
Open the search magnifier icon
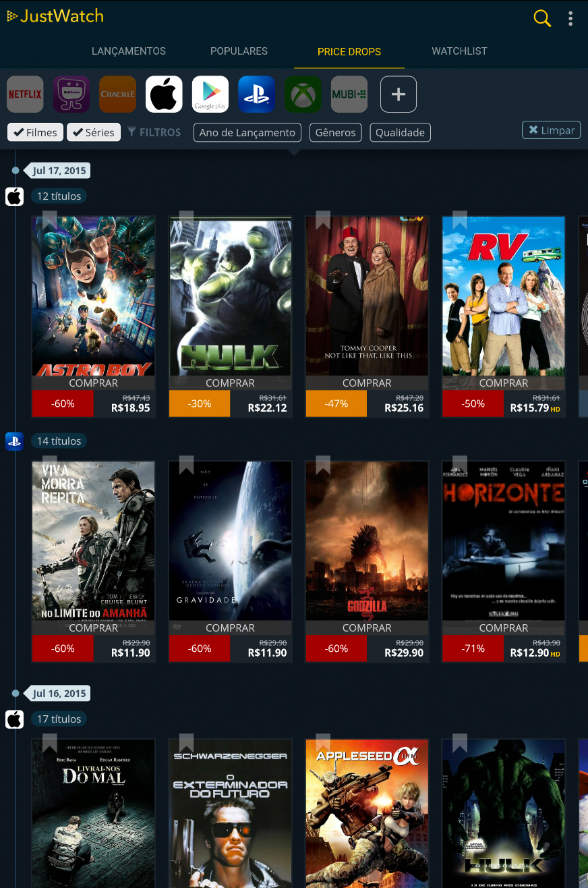click(x=542, y=18)
